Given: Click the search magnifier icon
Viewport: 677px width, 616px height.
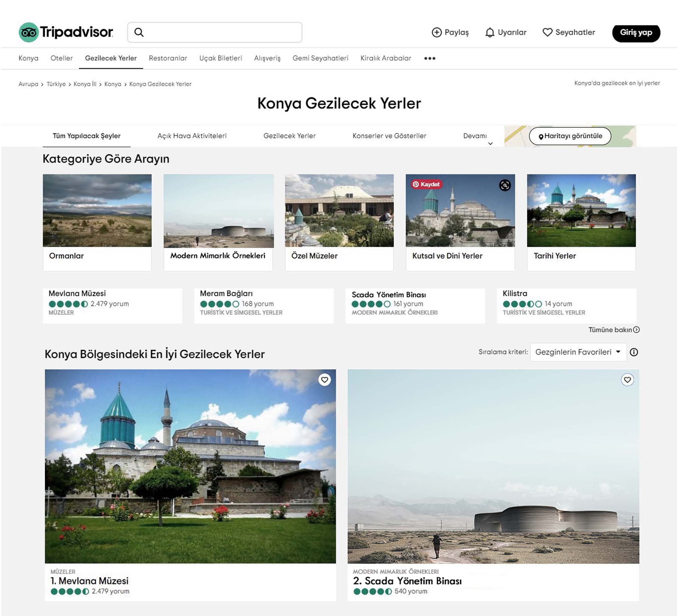Looking at the screenshot, I should [x=139, y=32].
